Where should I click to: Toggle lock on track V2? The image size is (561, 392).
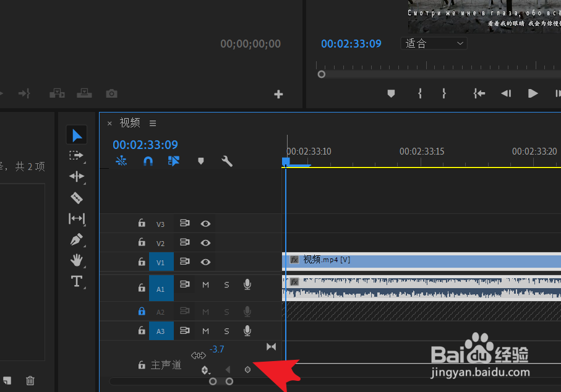click(x=142, y=242)
